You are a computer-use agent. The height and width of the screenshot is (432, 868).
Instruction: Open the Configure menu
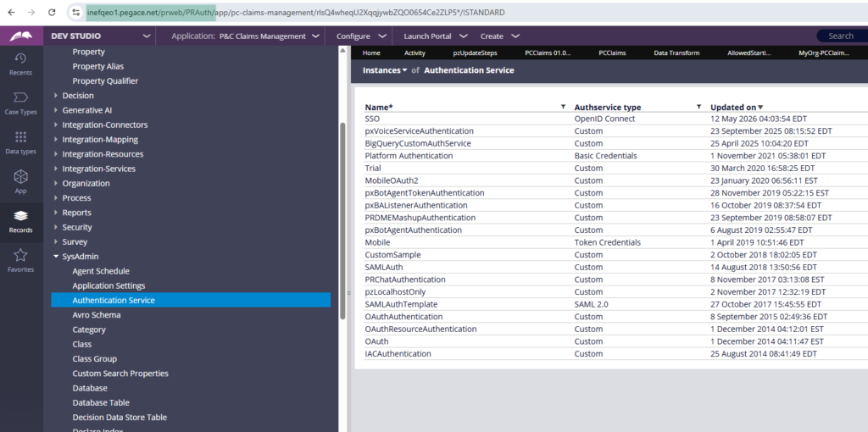tap(361, 36)
